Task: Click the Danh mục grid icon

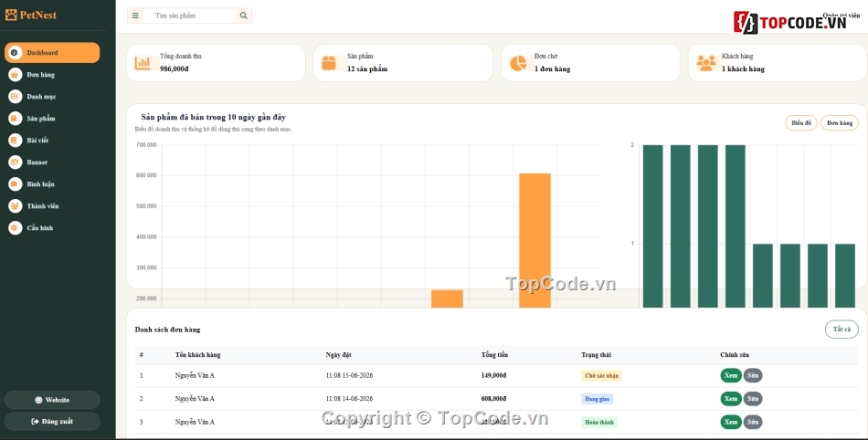Action: (x=15, y=96)
